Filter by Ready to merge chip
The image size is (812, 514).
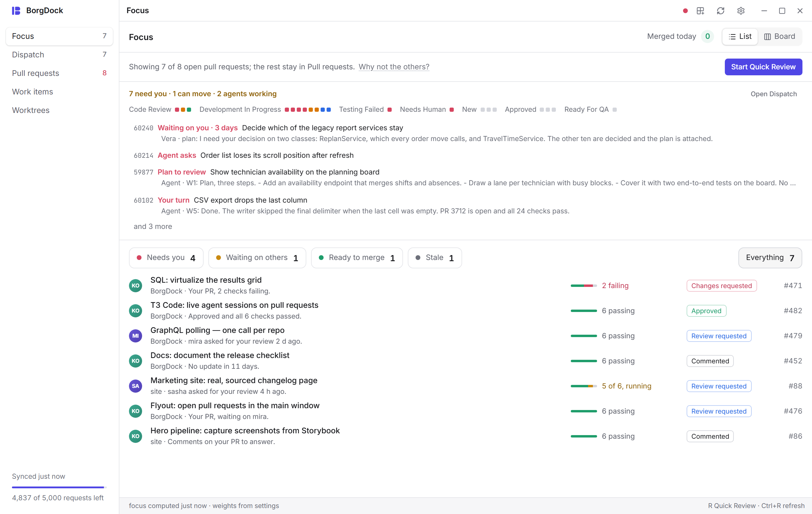pos(356,258)
